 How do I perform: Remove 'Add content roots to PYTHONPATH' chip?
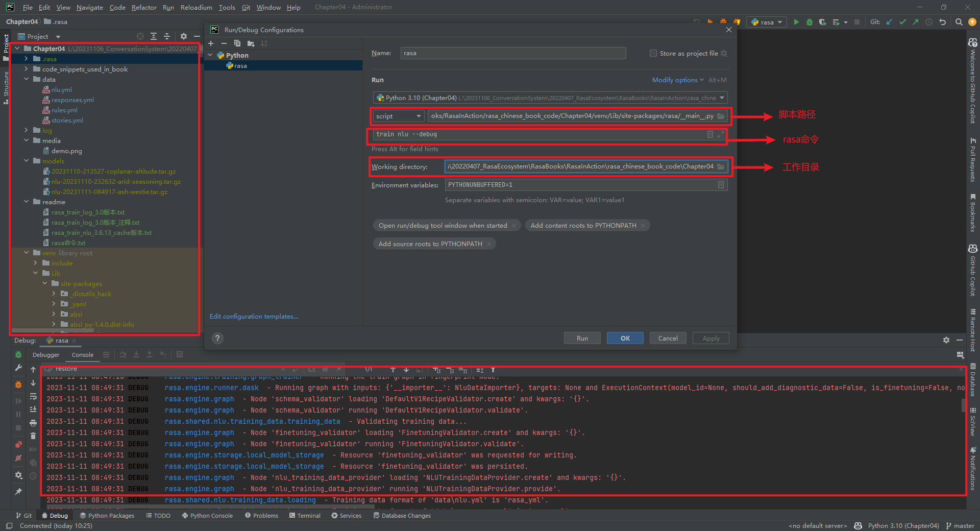pos(643,226)
